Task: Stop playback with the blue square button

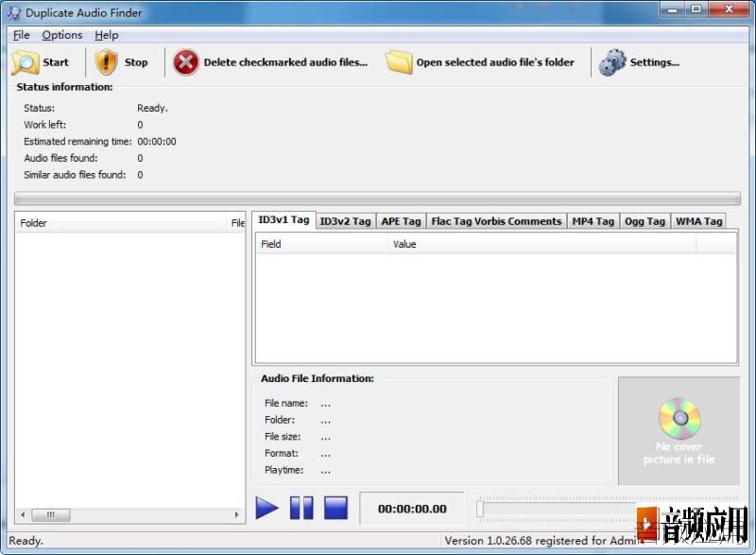Action: (336, 508)
